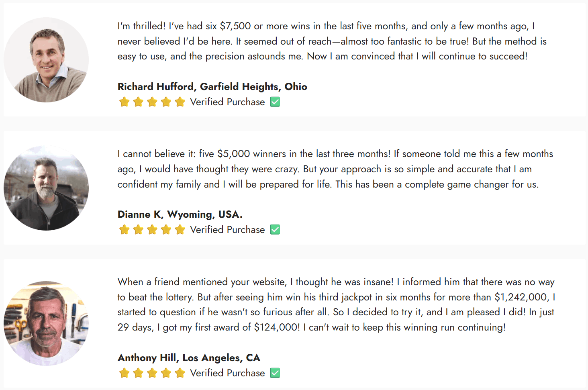
Task: Click the name Richard Hufford, Garfield Heights, Ohio
Action: click(x=212, y=87)
